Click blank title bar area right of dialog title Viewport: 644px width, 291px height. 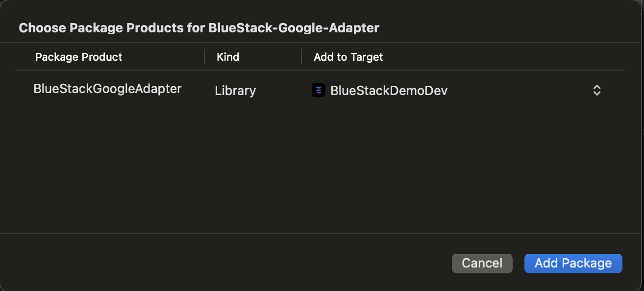tap(510, 28)
